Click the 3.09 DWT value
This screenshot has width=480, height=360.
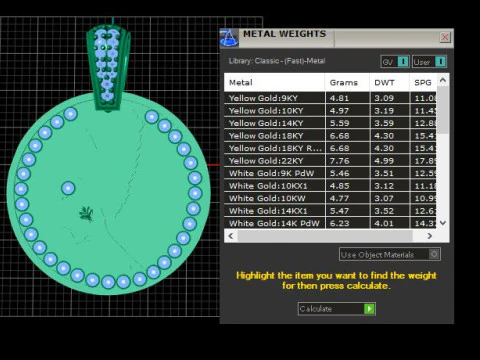384,98
